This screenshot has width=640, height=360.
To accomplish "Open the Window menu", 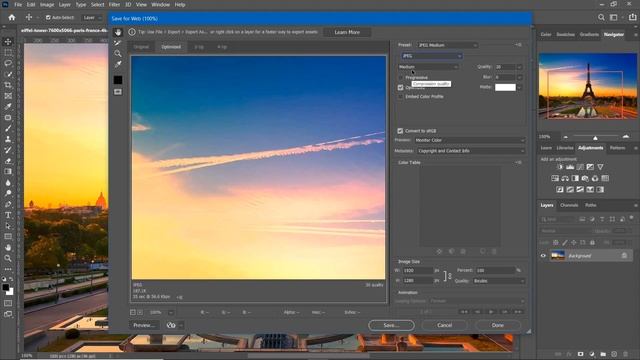I will (x=160, y=4).
